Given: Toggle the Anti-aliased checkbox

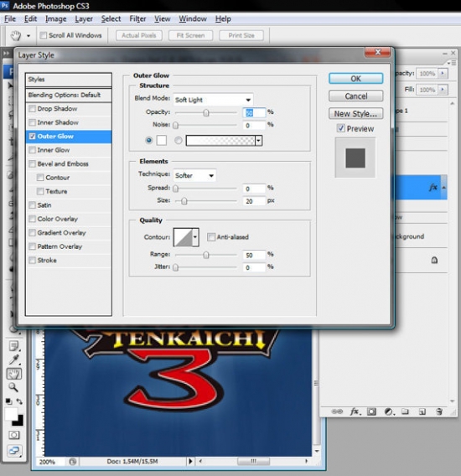Looking at the screenshot, I should pyautogui.click(x=211, y=237).
